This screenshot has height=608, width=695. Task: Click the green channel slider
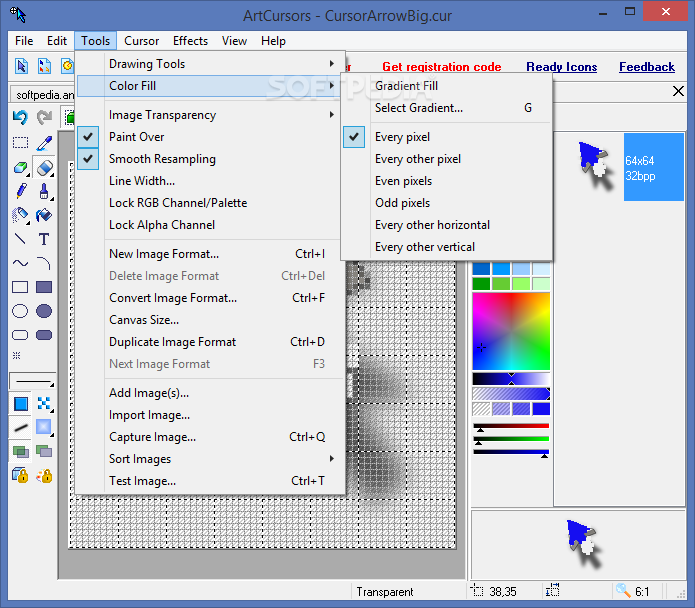pyautogui.click(x=511, y=439)
